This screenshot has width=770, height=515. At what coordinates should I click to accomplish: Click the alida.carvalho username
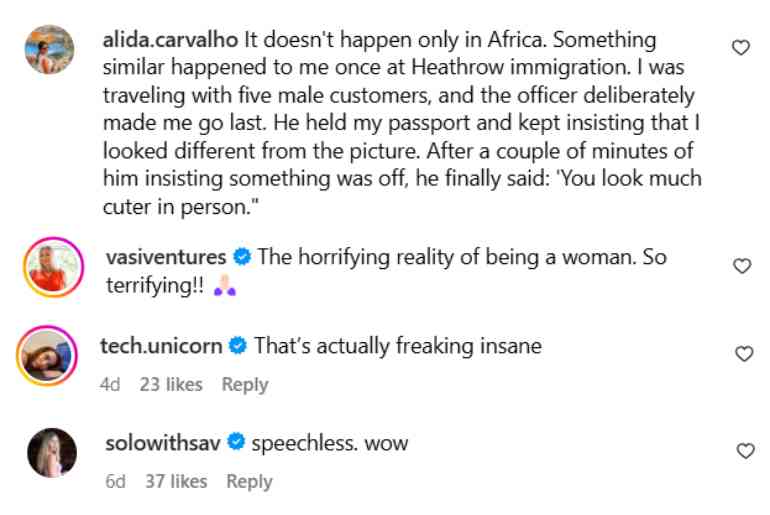click(x=168, y=41)
